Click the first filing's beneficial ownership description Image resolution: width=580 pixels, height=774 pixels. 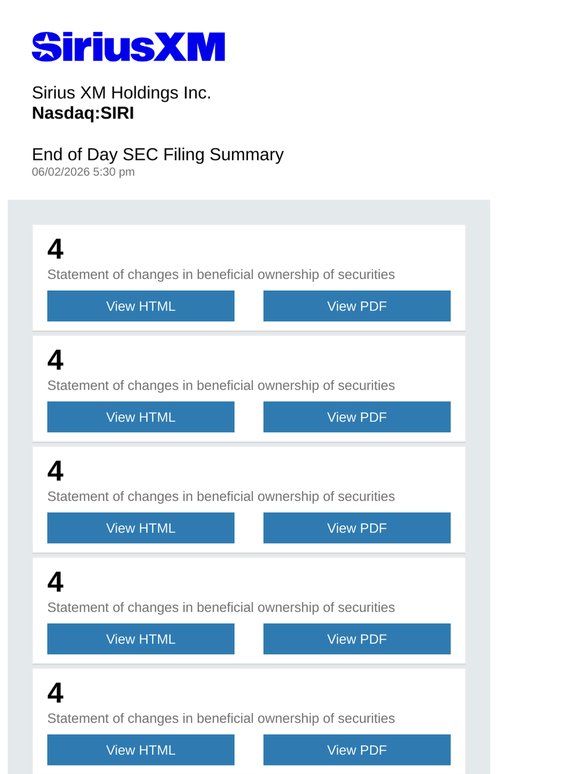(221, 274)
